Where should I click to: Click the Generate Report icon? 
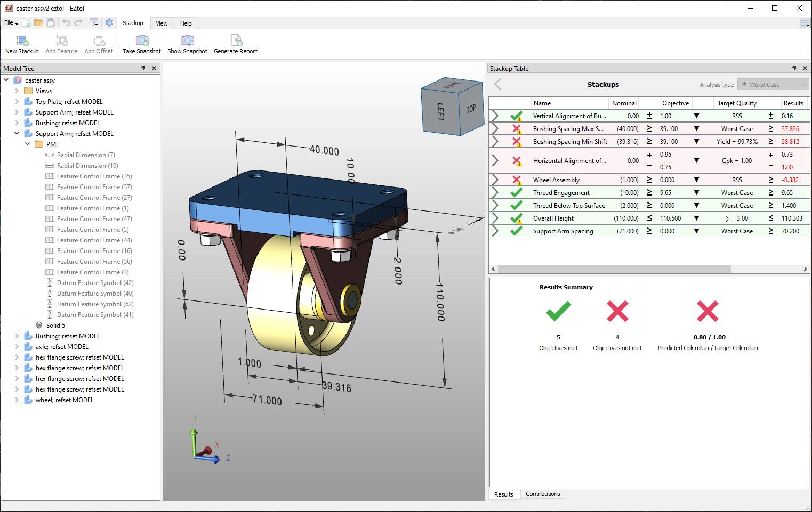(x=236, y=41)
